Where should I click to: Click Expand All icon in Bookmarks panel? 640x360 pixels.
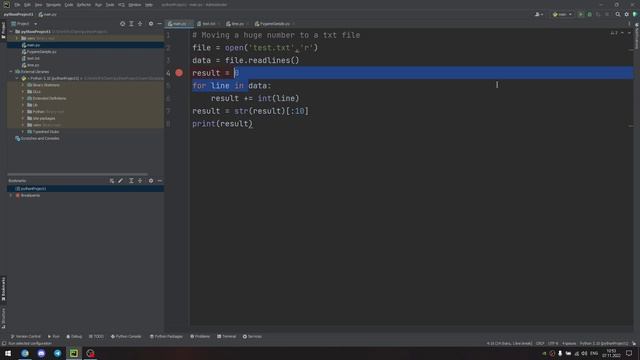point(131,181)
